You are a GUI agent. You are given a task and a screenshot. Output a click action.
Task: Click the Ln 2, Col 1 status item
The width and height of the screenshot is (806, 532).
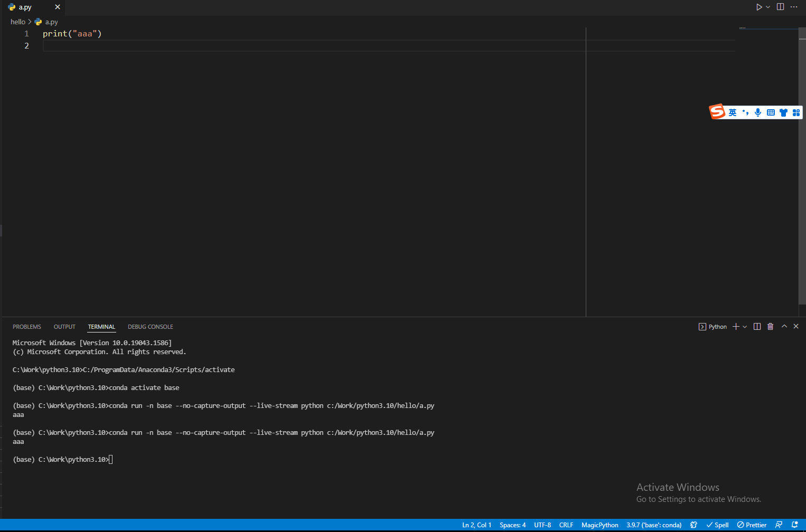pos(476,525)
